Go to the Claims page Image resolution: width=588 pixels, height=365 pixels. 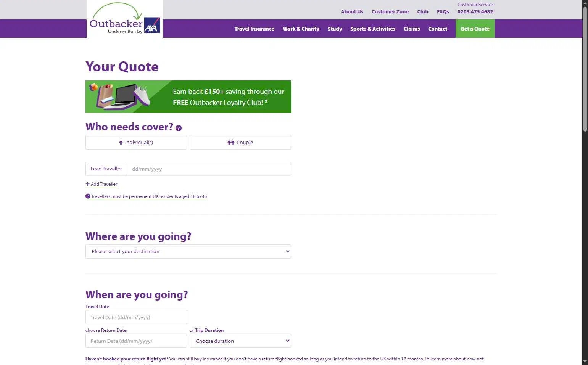(x=412, y=29)
